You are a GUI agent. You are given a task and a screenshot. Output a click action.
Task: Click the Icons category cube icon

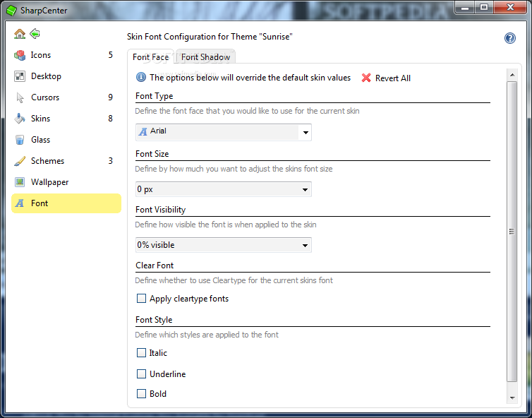(20, 55)
